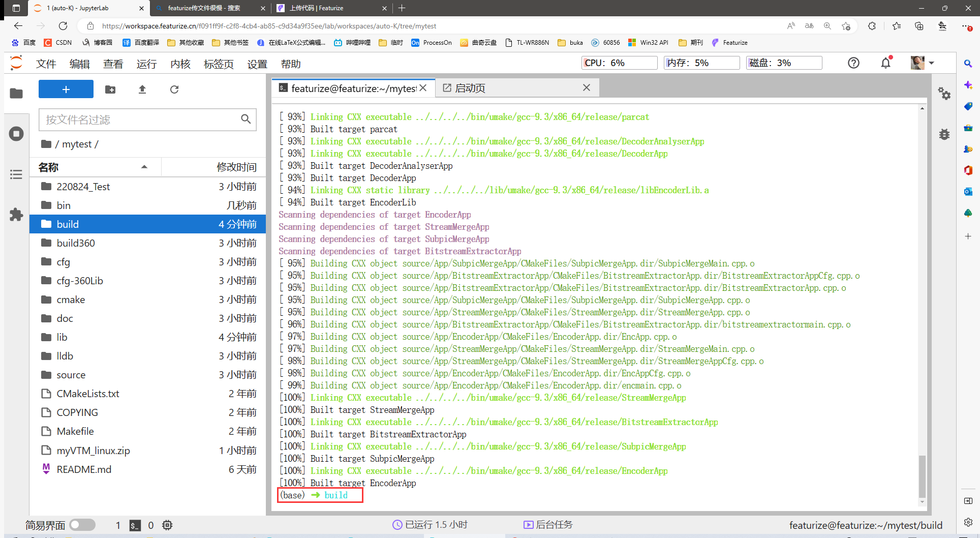Open the extension manager puzzle icon
Screen dimensions: 980x538
(16, 215)
